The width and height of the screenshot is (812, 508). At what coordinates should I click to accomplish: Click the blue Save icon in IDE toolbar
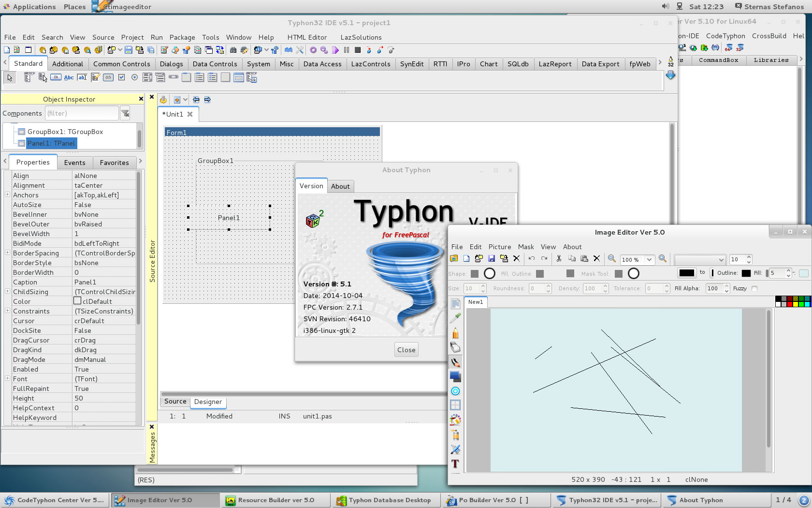click(129, 50)
